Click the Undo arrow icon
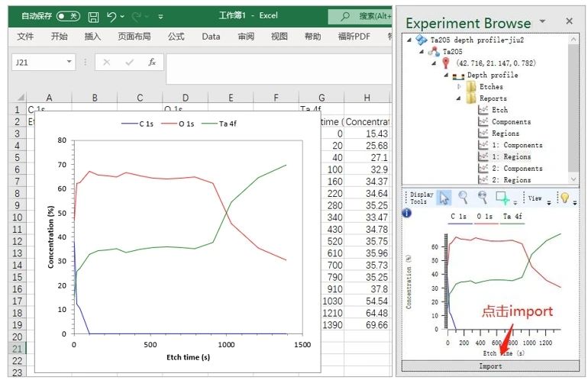 [x=111, y=16]
